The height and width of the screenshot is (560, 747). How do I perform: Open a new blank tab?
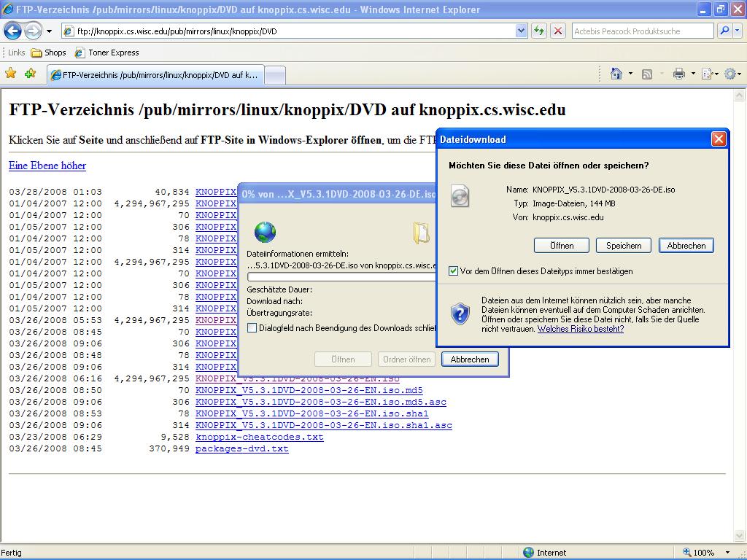[x=275, y=75]
